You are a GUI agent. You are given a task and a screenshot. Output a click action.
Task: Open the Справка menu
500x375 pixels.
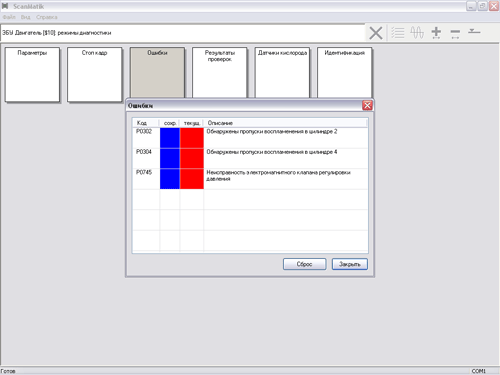click(x=47, y=17)
